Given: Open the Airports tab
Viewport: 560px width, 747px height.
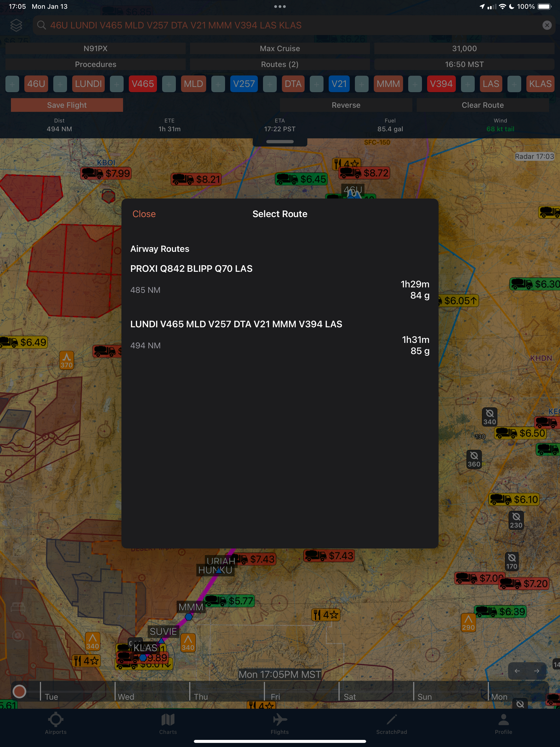Looking at the screenshot, I should coord(56,724).
